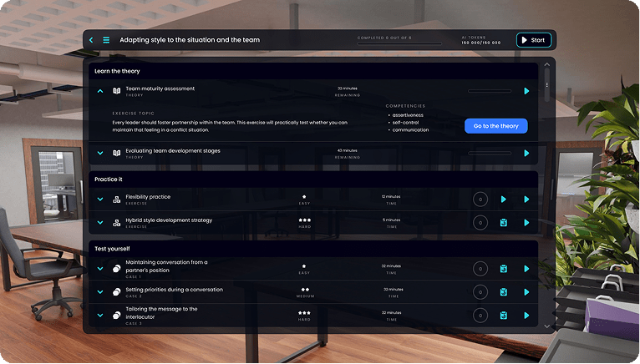Expand the Hybrid style development strategy row

[100, 223]
